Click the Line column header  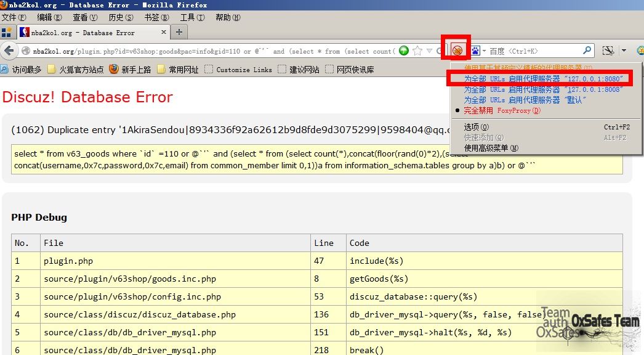coord(329,243)
